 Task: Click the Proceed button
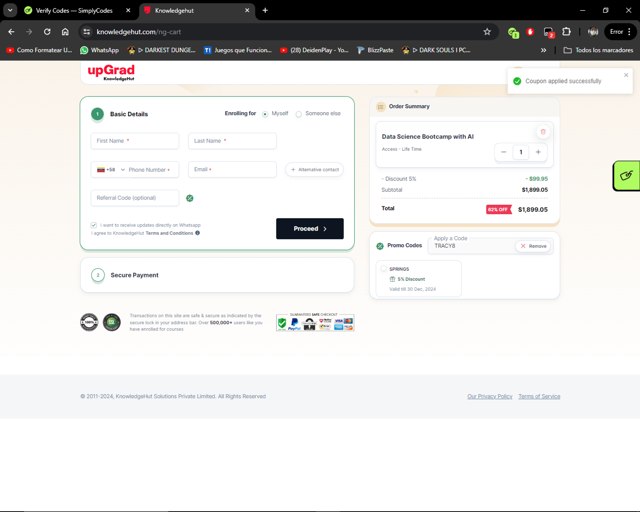click(310, 229)
